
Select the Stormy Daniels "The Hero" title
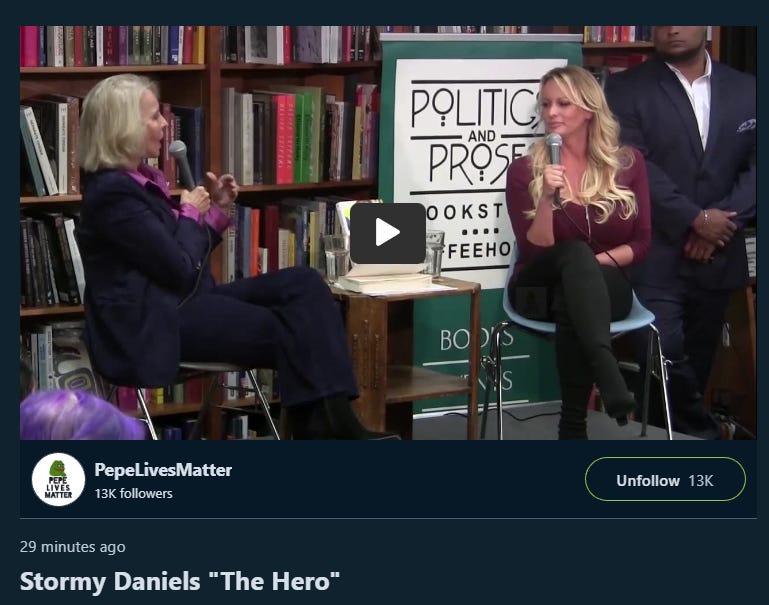(179, 581)
